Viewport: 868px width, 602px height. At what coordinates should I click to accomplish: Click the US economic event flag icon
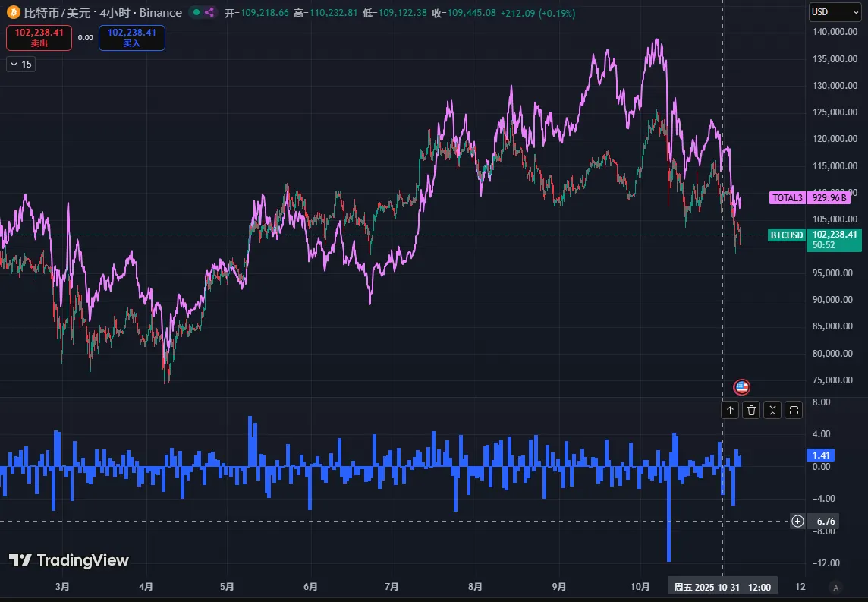(741, 387)
